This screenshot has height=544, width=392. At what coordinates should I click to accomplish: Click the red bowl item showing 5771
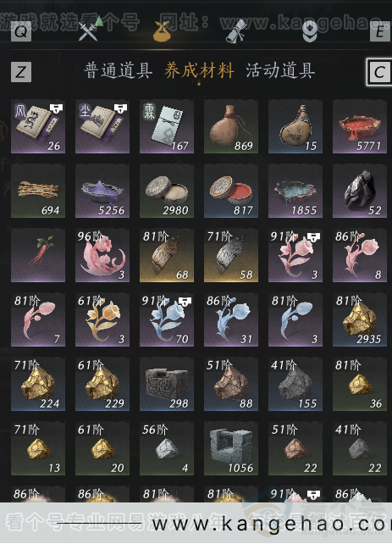[360, 126]
